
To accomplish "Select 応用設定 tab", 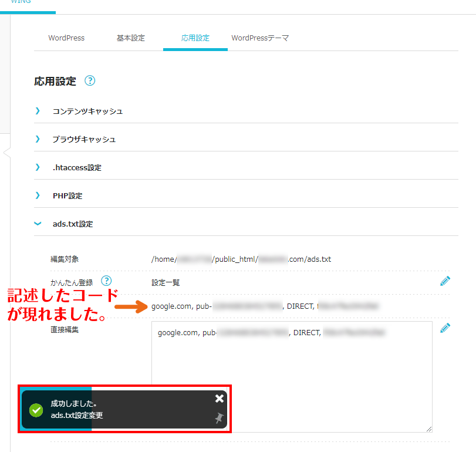I will 195,38.
